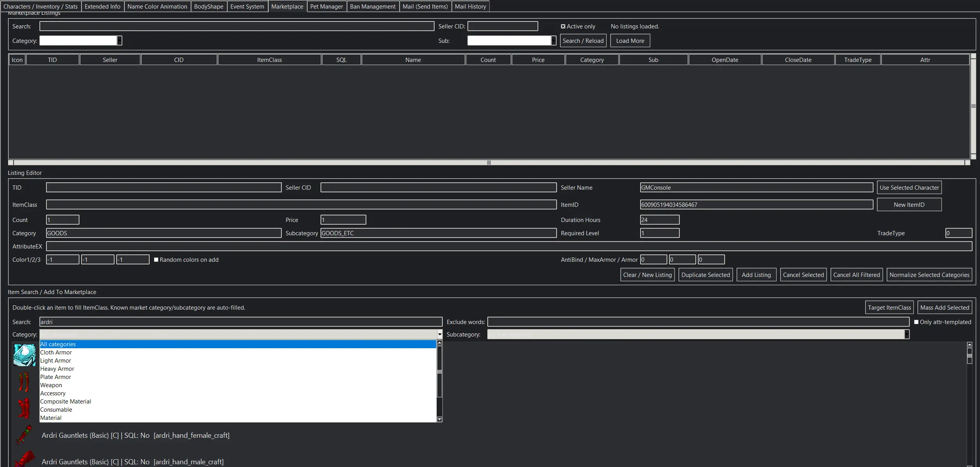Open the listings Sub dropdown
The height and width of the screenshot is (467, 980).
click(x=554, y=41)
